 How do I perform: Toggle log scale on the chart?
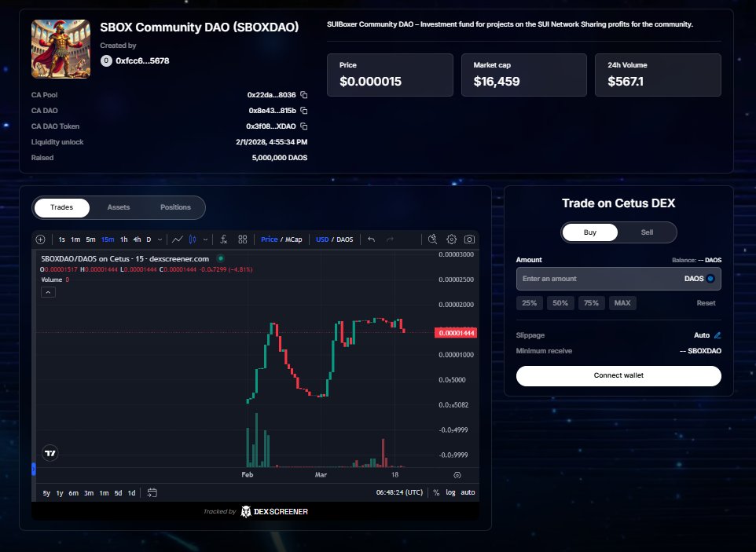pyautogui.click(x=450, y=492)
